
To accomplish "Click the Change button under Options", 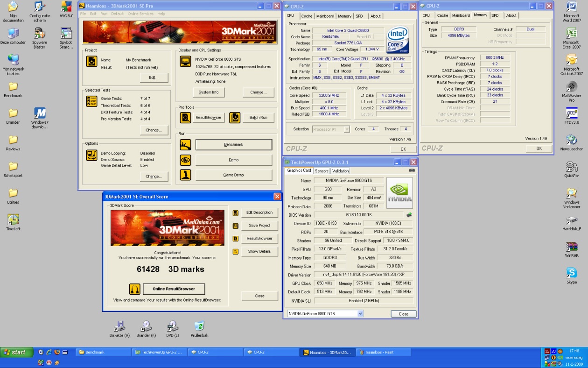I will coord(154,177).
